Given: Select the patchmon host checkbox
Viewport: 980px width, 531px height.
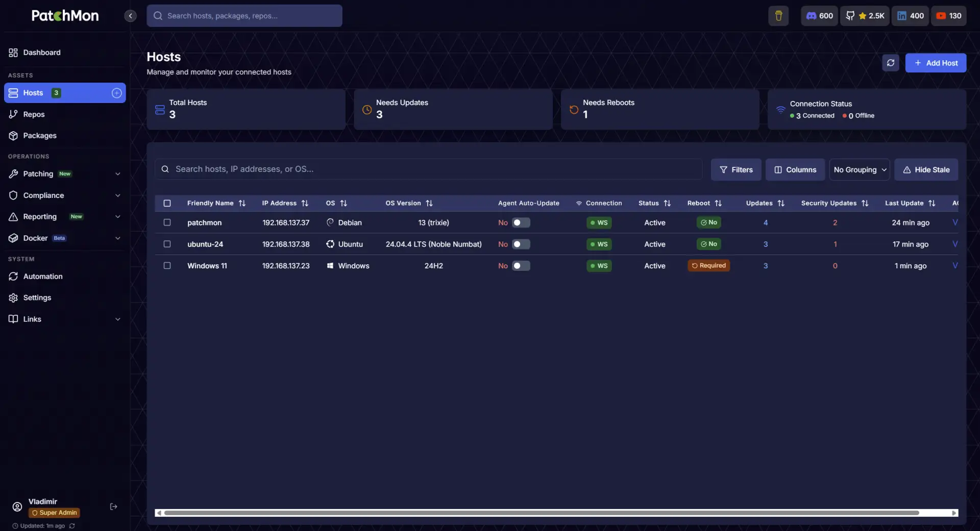Looking at the screenshot, I should [x=167, y=222].
